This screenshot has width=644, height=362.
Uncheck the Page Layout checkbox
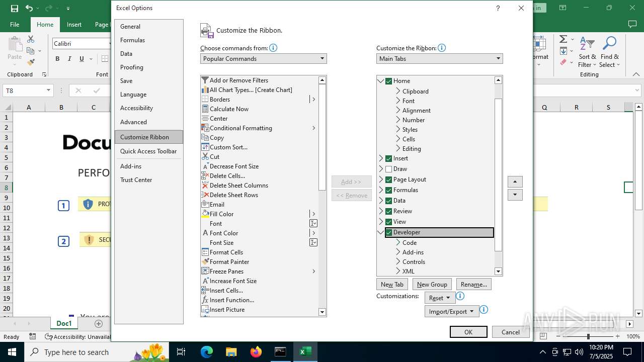(x=388, y=179)
